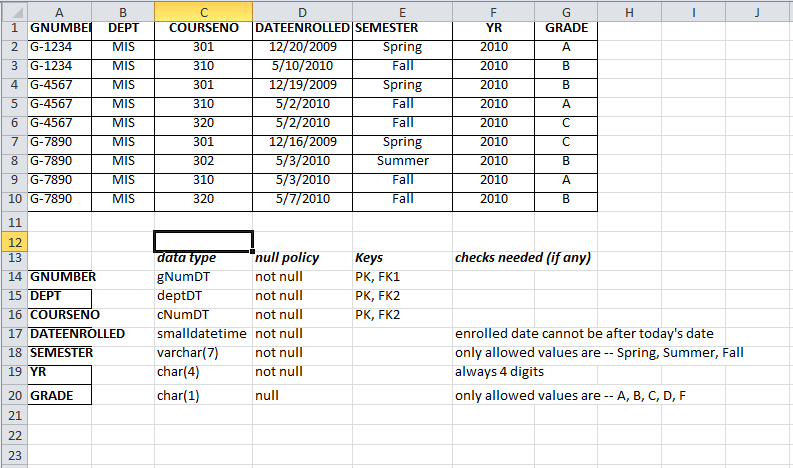Image resolution: width=793 pixels, height=468 pixels.
Task: Select the 'checks needed (if any)' heading cell
Action: (523, 258)
